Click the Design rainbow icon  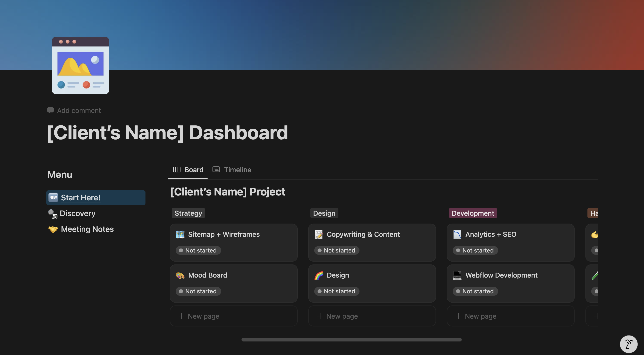tap(318, 275)
